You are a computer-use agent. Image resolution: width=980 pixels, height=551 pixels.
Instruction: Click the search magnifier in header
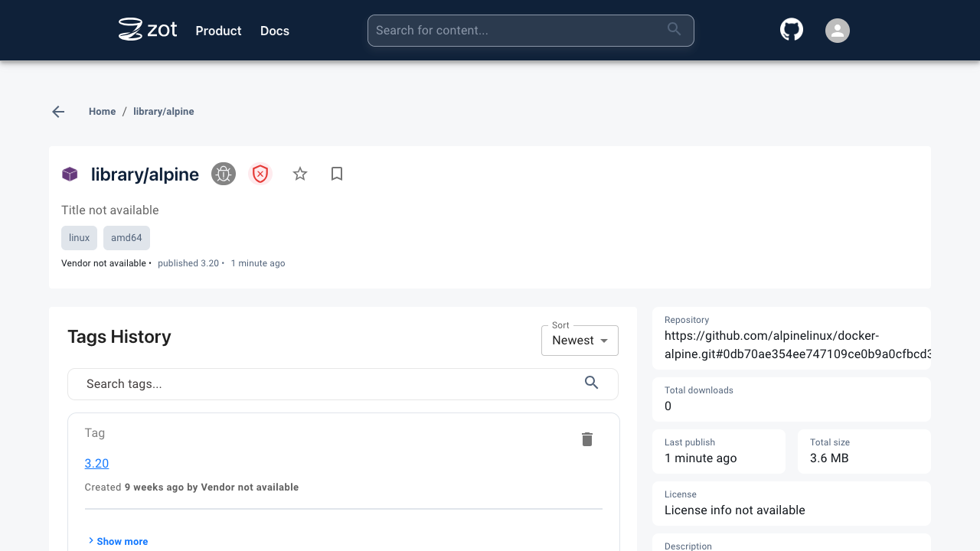pyautogui.click(x=674, y=29)
